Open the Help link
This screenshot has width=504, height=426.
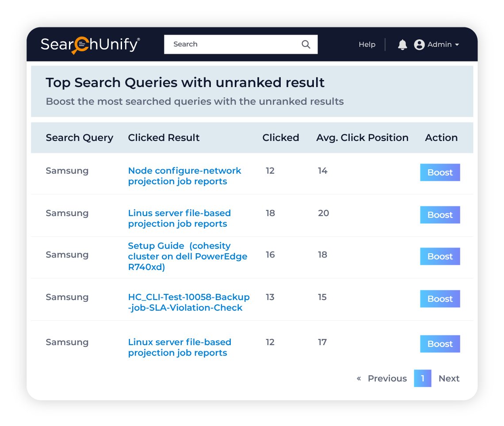(x=367, y=44)
